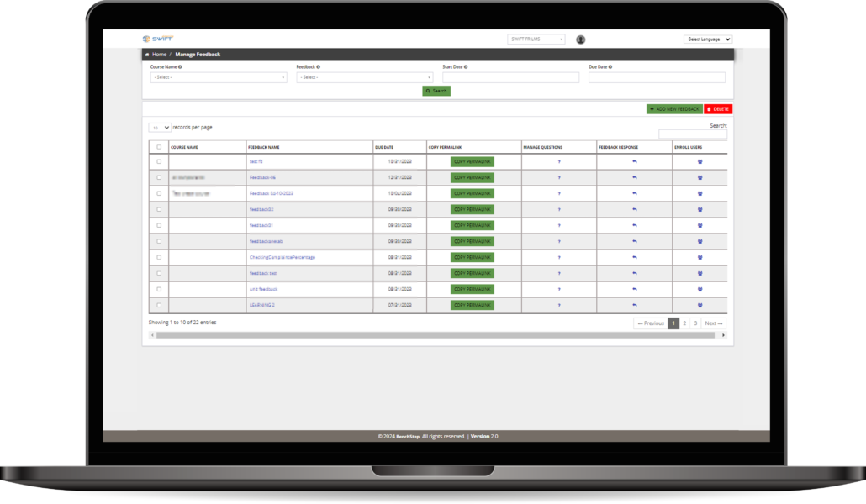Image resolution: width=866 pixels, height=504 pixels.
Task: Open the SWIFT FR LMS dropdown
Action: [536, 39]
